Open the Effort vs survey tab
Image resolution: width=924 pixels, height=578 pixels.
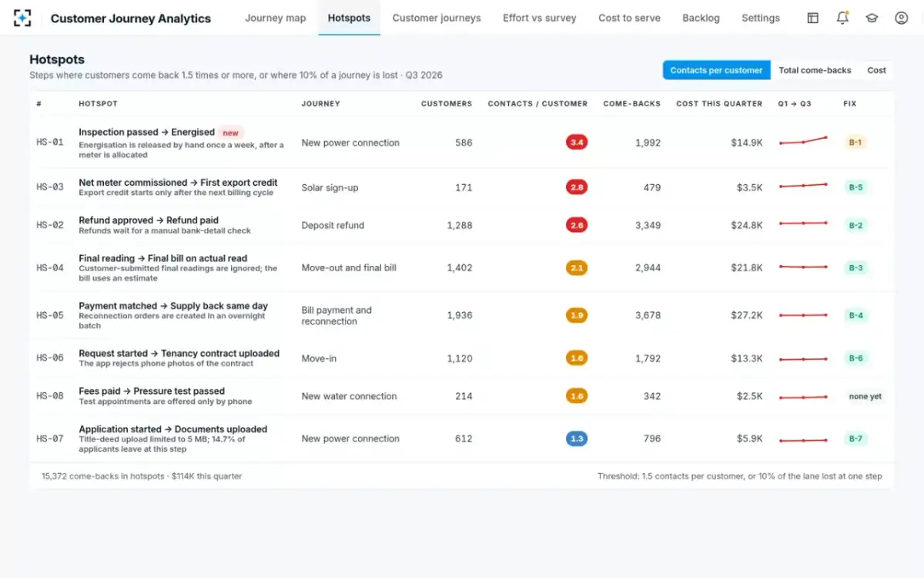click(x=540, y=18)
